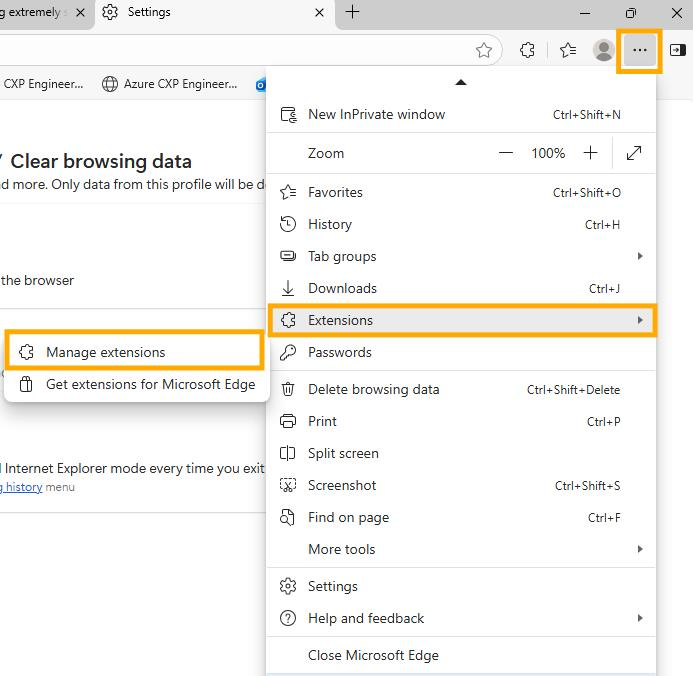Close the tab titled 'extremely'
Viewport: 693px width, 676px height.
[x=80, y=12]
